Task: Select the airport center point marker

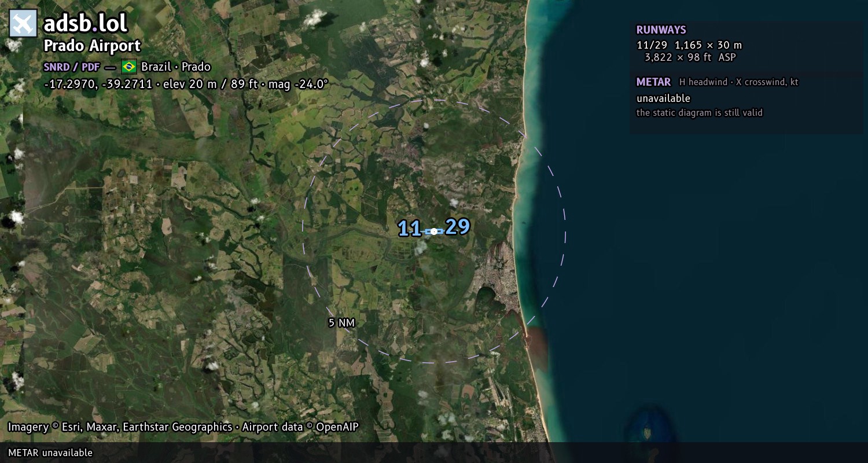Action: point(434,231)
